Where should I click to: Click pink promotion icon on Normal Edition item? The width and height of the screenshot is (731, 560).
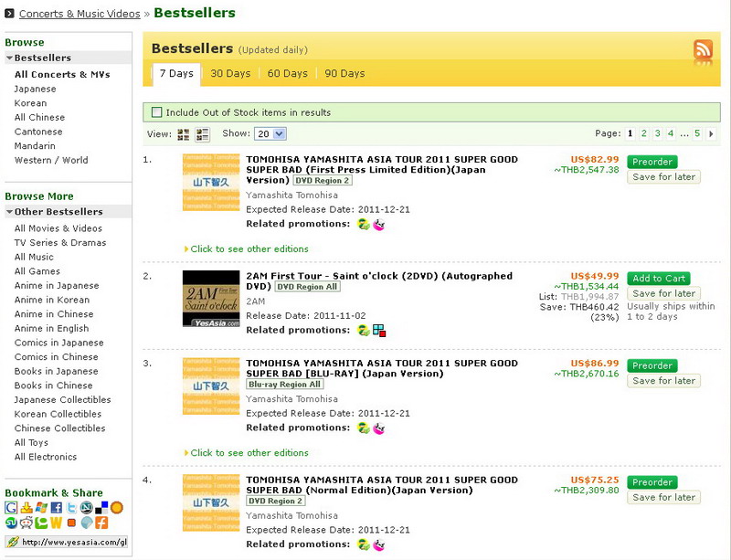379,544
